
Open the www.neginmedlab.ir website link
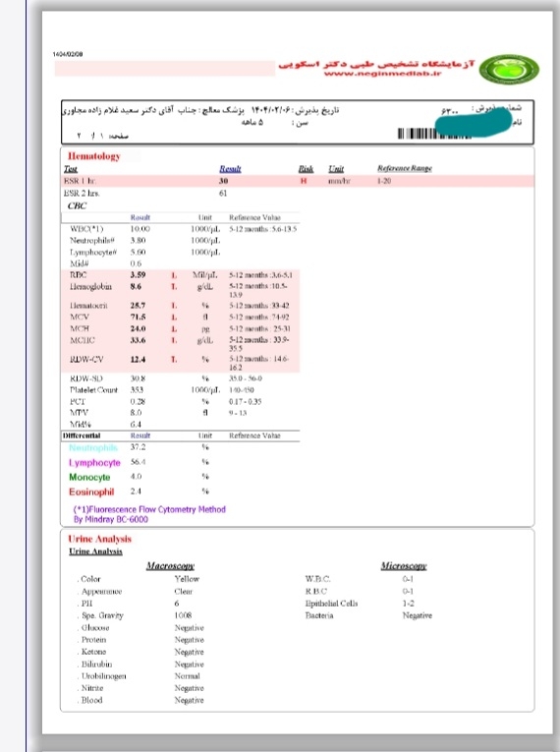[382, 74]
